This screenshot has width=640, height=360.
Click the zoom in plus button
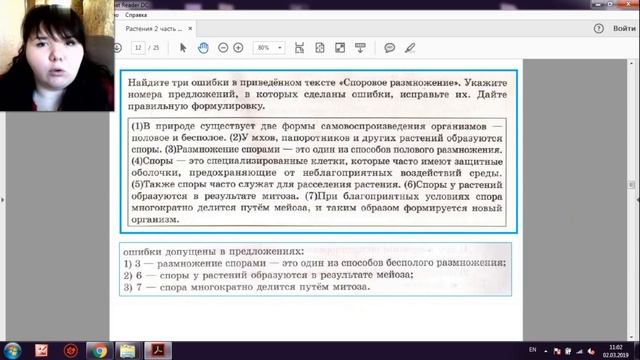pos(238,48)
